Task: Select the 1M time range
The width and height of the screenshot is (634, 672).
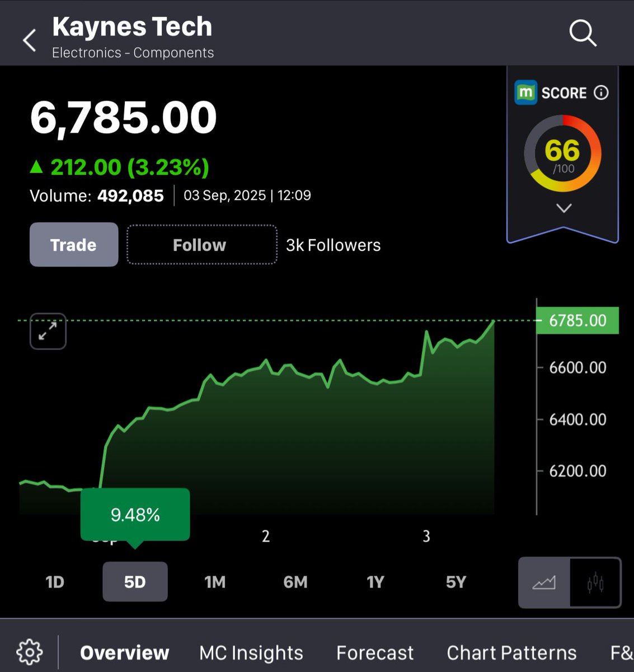Action: 215,582
